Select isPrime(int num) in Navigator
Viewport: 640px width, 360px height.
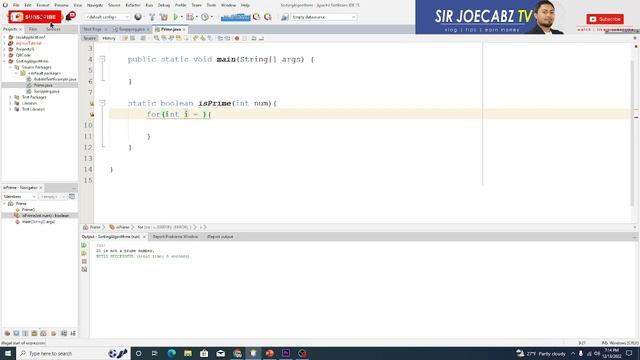45,216
